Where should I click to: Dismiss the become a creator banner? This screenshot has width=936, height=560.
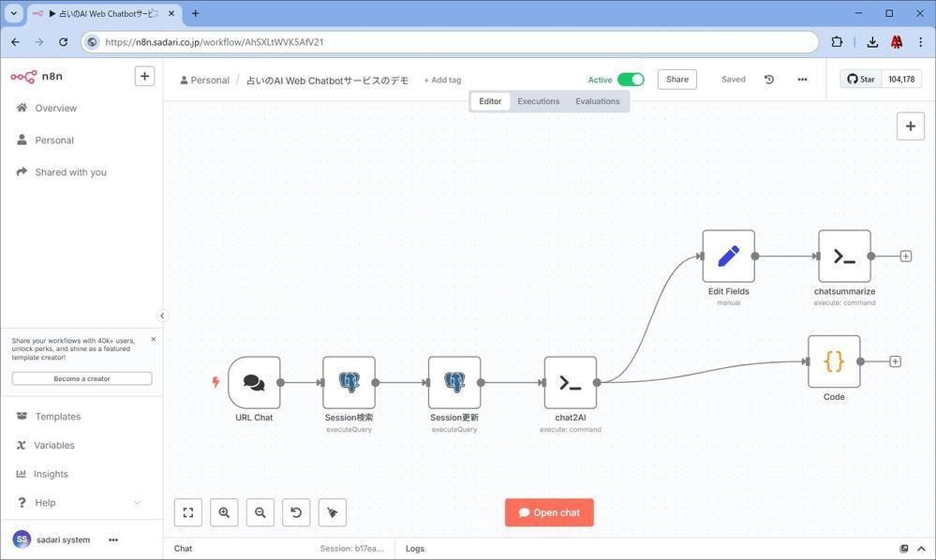point(154,339)
